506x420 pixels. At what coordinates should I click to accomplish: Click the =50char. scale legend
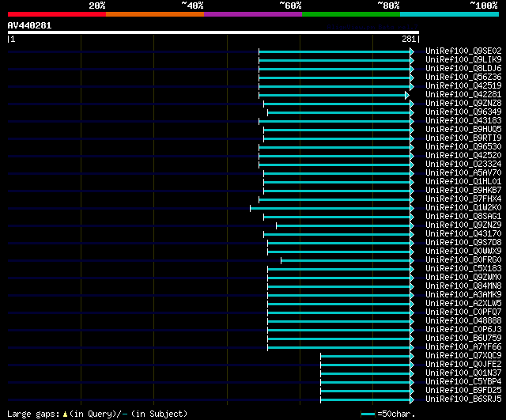388,414
